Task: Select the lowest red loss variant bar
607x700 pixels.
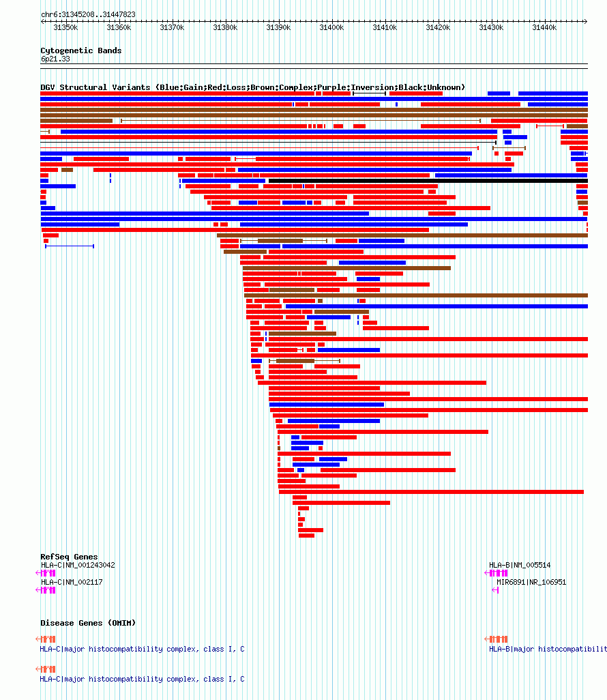Action: 307,536
